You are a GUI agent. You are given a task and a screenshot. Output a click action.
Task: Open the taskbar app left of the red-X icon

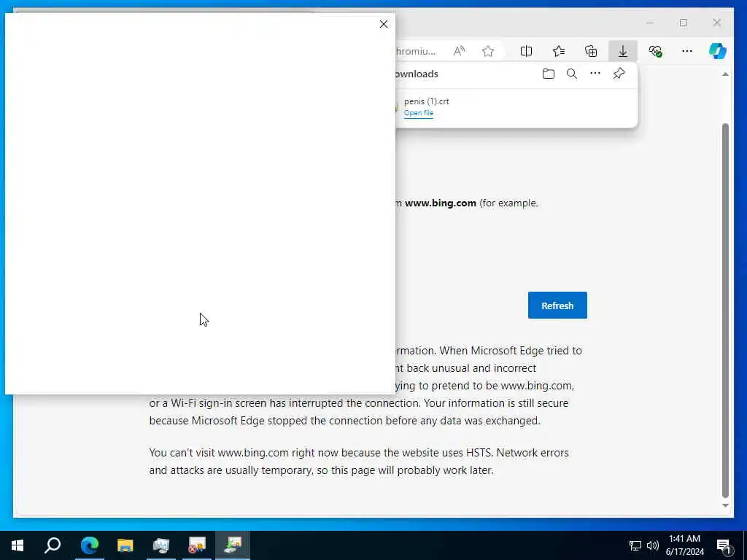[x=160, y=545]
